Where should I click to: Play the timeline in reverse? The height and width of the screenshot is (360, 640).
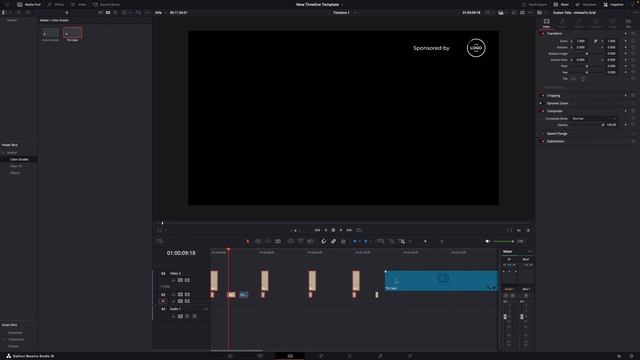[325, 230]
